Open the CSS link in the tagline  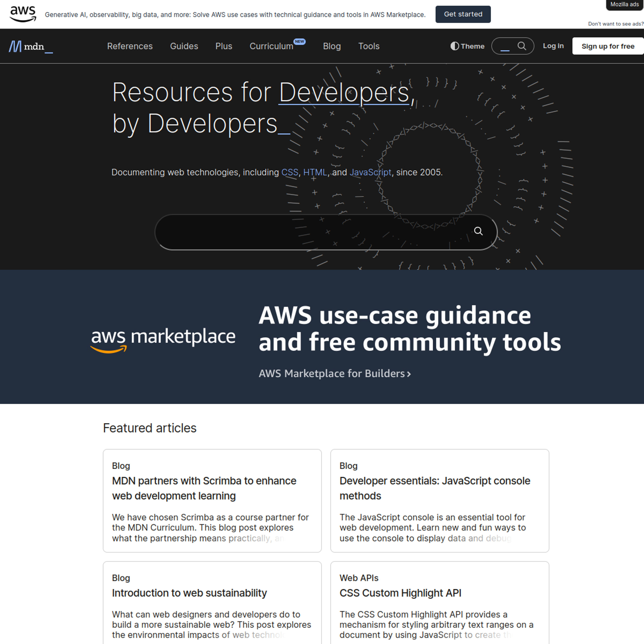pyautogui.click(x=290, y=172)
